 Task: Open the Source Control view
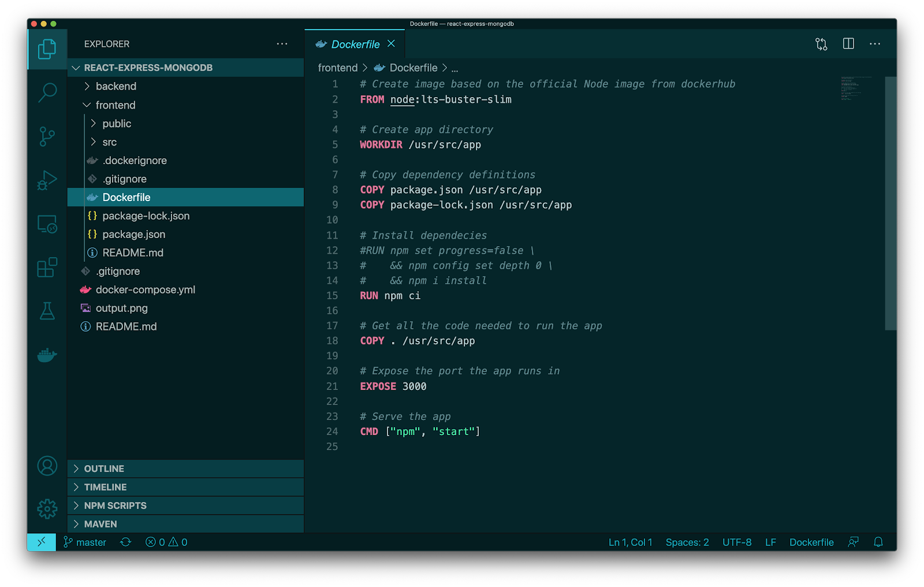coord(47,136)
